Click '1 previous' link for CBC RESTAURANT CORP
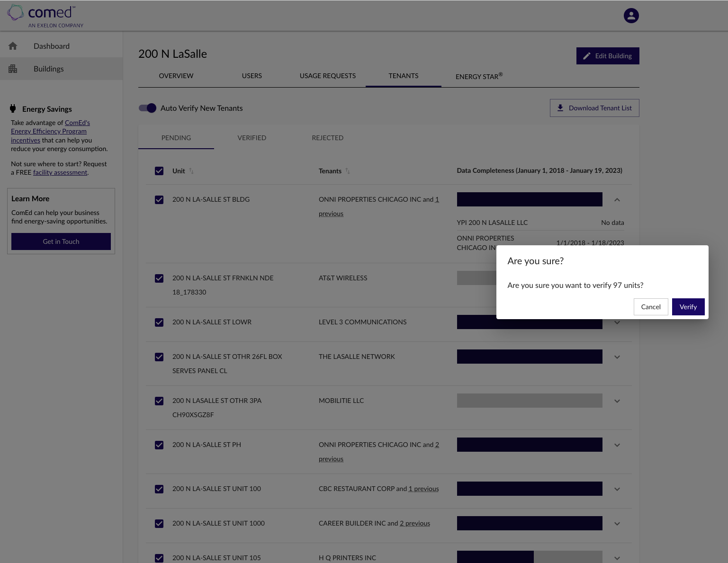This screenshot has height=563, width=728. (x=424, y=489)
